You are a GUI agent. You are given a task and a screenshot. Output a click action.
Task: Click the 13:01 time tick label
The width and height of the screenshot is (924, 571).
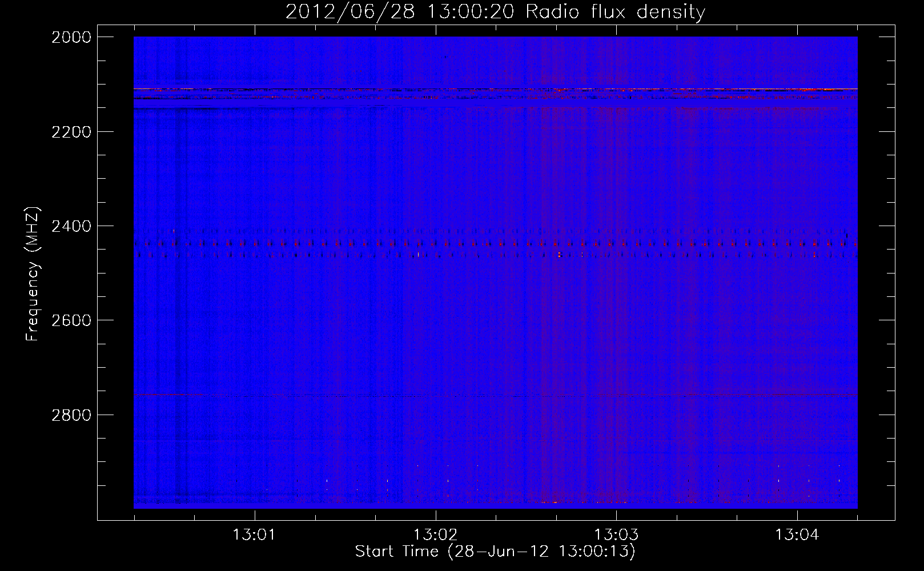[x=254, y=535]
